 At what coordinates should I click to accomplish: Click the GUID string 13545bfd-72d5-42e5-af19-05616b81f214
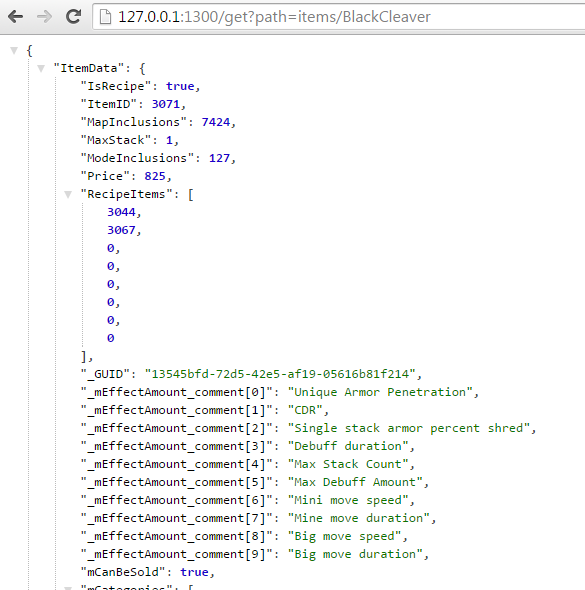(280, 374)
